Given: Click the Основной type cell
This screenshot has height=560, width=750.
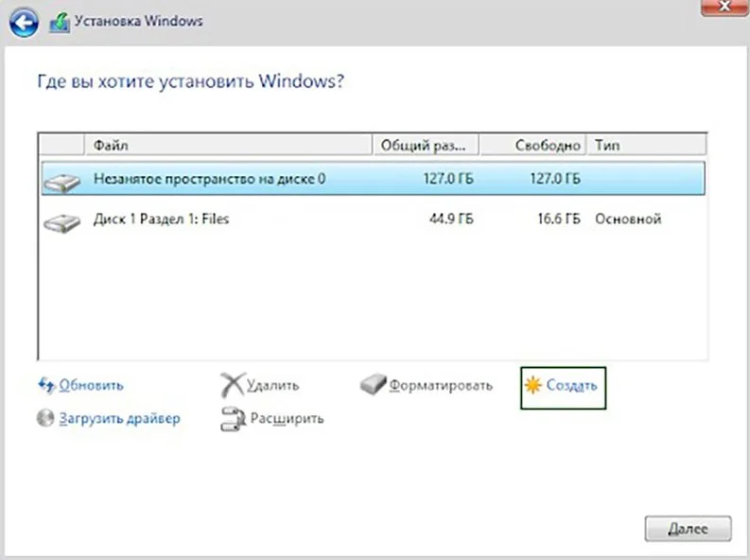Looking at the screenshot, I should click(x=628, y=219).
